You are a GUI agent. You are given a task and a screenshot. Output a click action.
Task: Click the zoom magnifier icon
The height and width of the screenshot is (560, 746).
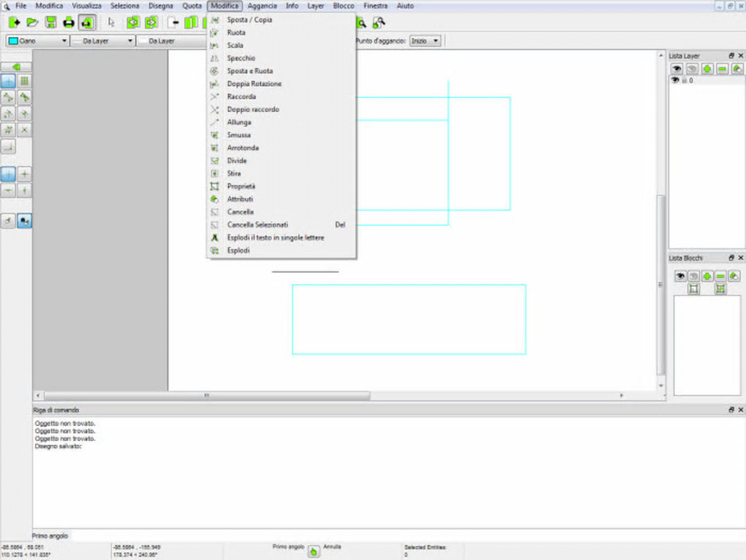point(361,23)
